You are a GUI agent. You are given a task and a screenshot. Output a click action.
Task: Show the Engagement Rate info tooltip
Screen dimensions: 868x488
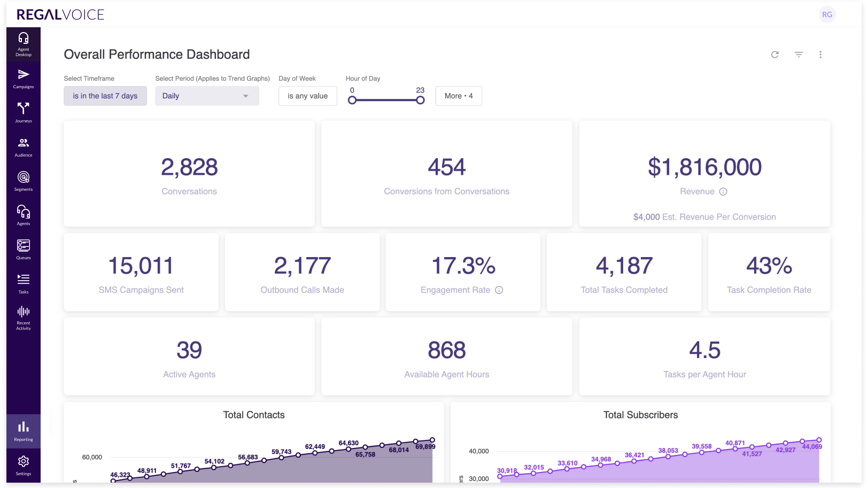499,290
